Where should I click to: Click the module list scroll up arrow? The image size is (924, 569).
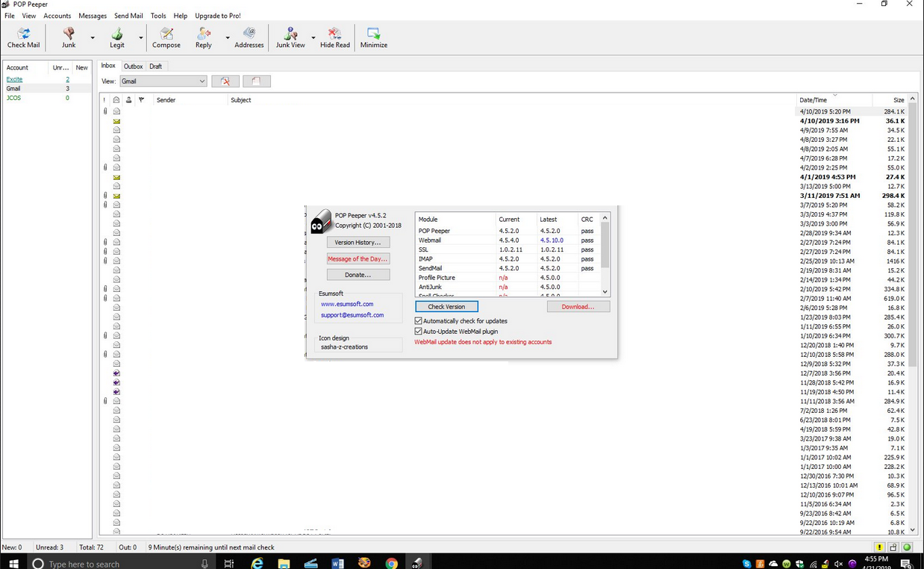pos(605,218)
